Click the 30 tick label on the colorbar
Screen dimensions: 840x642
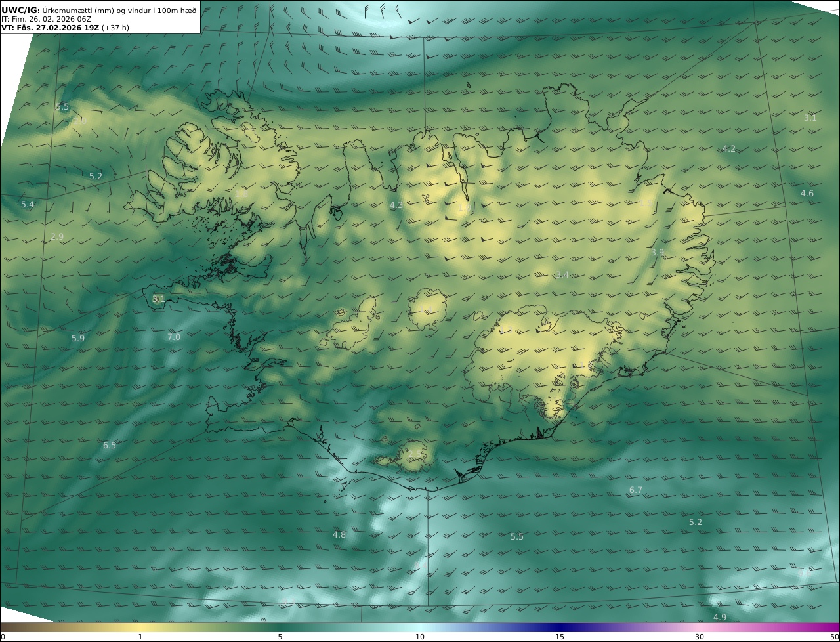point(700,637)
